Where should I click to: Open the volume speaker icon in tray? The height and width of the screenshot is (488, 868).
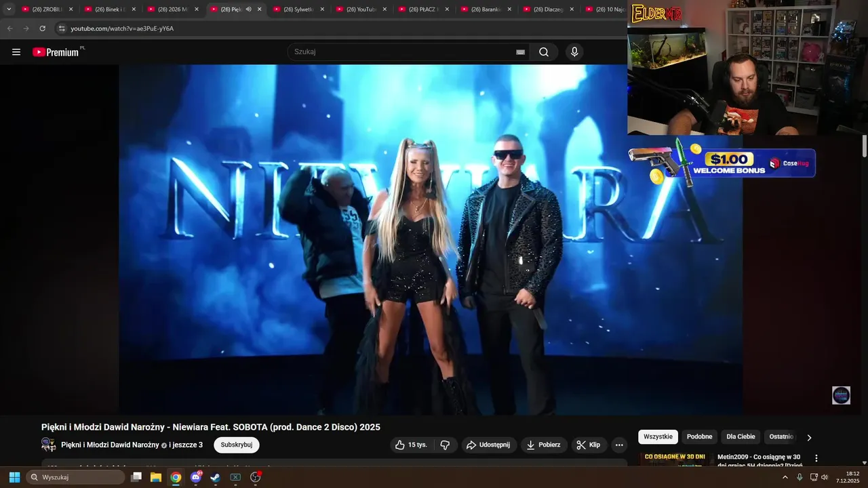[x=825, y=477]
